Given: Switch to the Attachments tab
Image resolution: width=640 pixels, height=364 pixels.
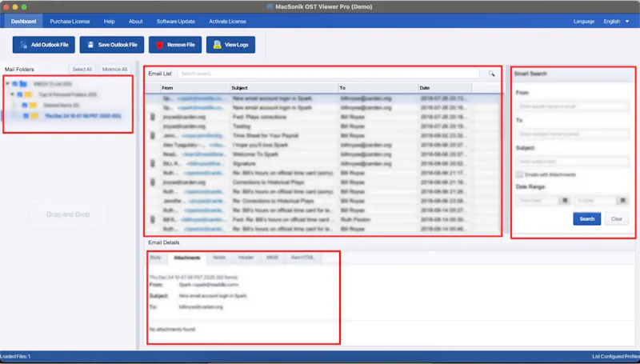Looking at the screenshot, I should tap(187, 258).
